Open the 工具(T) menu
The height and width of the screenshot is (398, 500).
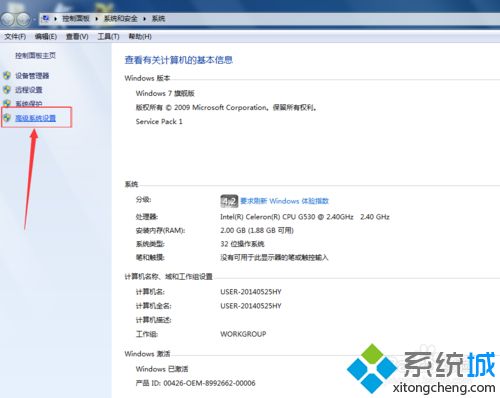click(108, 36)
